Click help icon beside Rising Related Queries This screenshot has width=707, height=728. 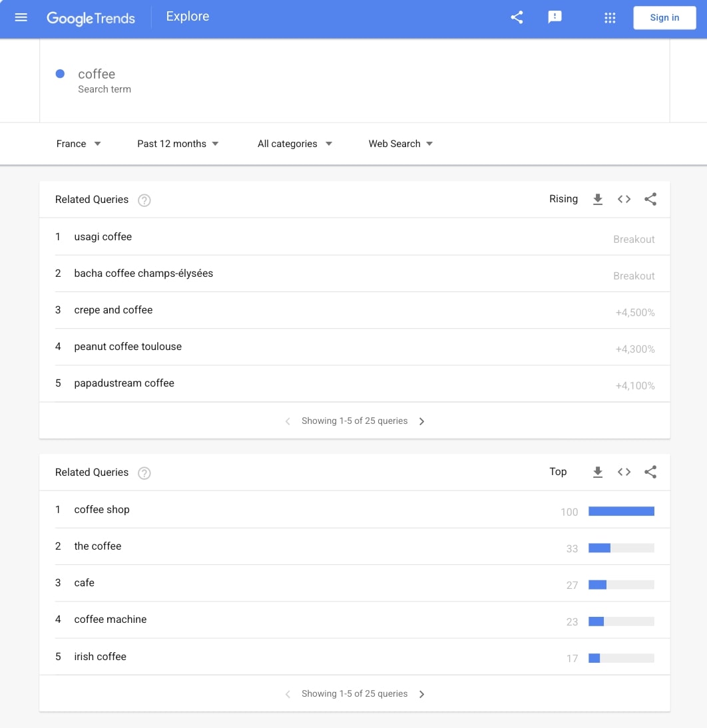pos(144,200)
